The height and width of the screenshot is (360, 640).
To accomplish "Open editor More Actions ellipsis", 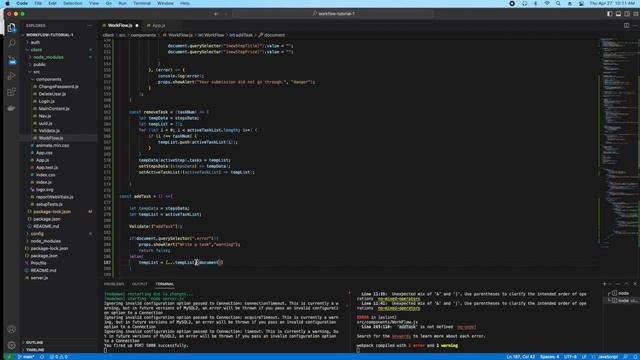I will (x=635, y=25).
